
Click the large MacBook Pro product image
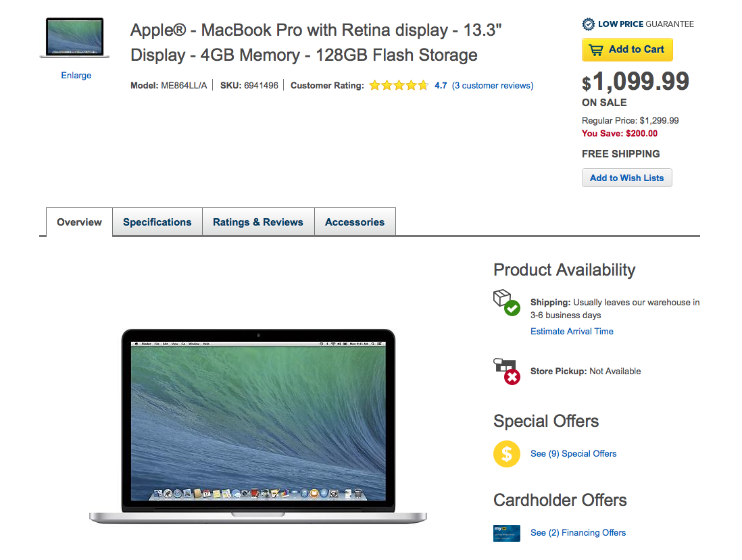pos(258,426)
